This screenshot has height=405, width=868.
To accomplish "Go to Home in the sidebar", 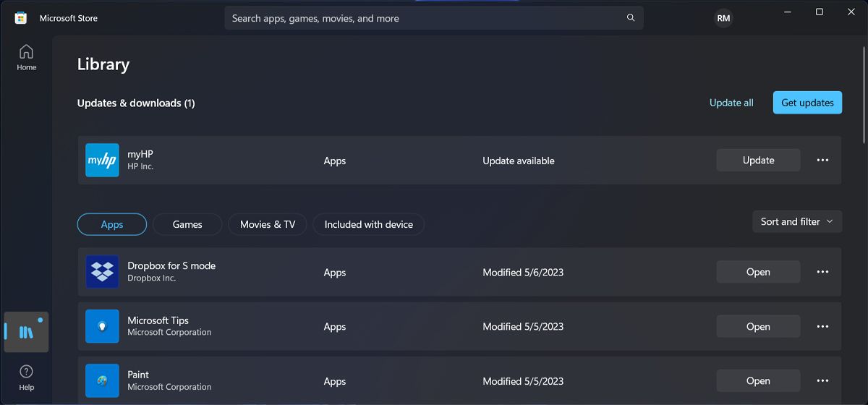I will (x=26, y=57).
